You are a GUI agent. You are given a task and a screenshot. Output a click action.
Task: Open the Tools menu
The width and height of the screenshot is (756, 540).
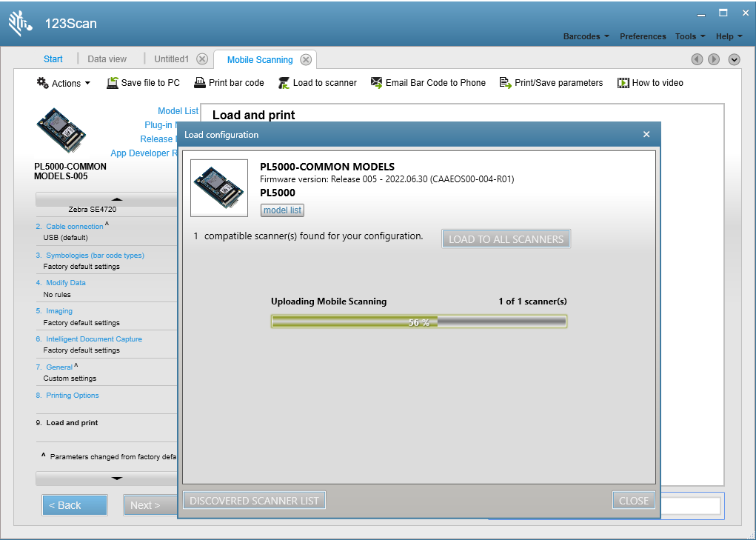[690, 36]
